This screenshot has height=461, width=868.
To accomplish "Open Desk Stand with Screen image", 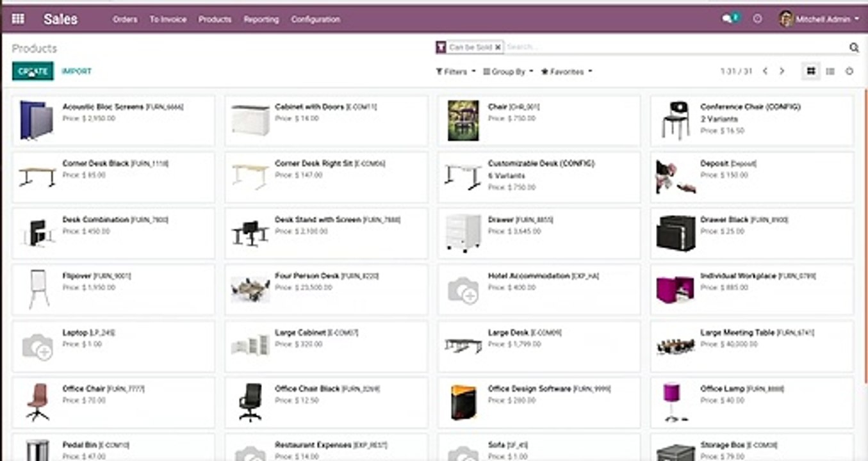I will tap(250, 233).
